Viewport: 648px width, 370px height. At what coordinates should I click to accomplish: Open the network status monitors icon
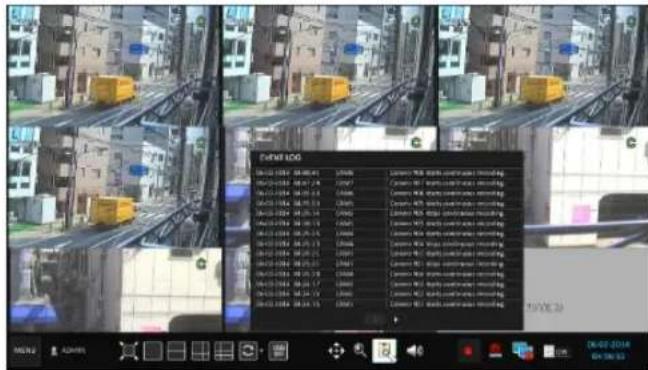tap(523, 351)
